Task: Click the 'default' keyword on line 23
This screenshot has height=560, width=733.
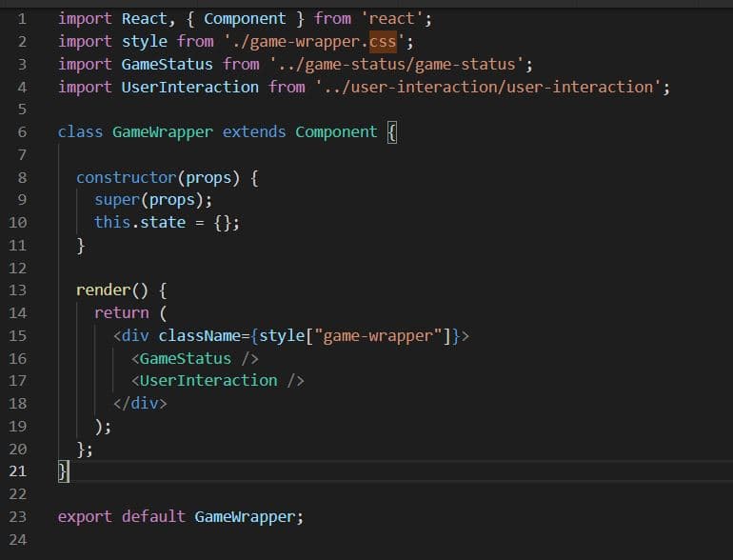Action: [153, 516]
